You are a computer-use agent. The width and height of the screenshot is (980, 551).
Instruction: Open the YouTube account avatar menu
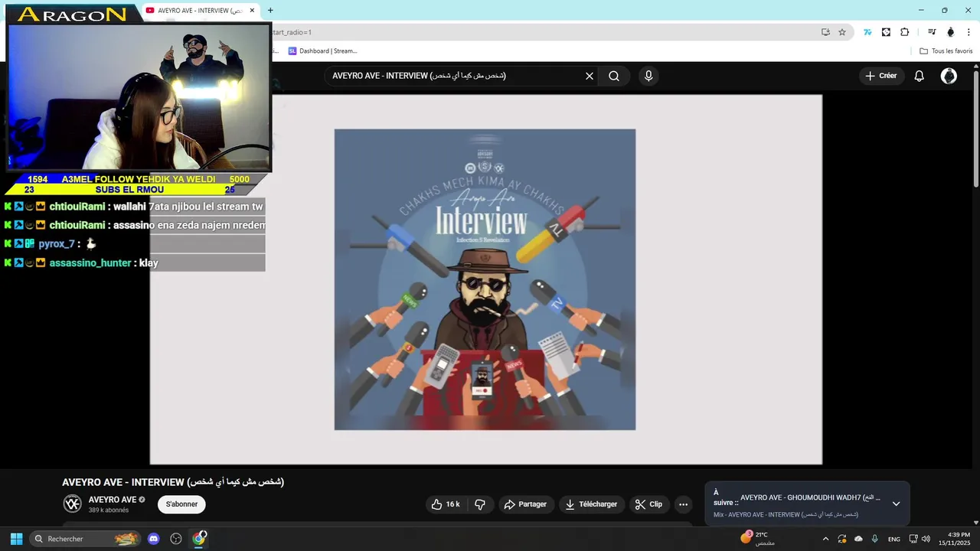pyautogui.click(x=949, y=76)
